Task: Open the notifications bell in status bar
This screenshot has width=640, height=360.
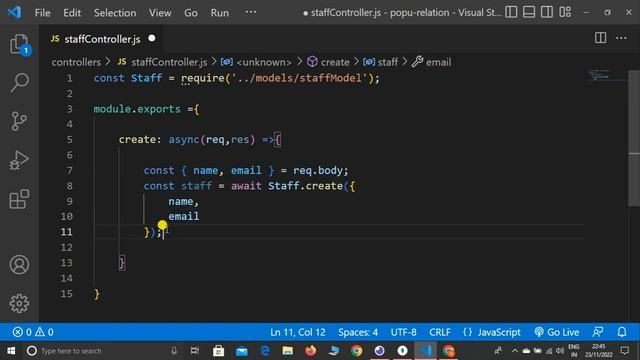Action: [622, 332]
